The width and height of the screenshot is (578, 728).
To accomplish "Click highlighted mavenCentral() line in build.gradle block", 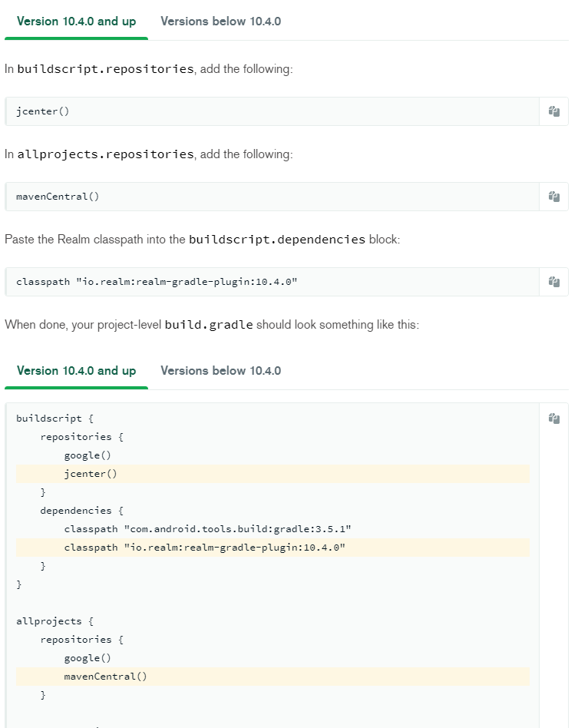I will [x=105, y=677].
